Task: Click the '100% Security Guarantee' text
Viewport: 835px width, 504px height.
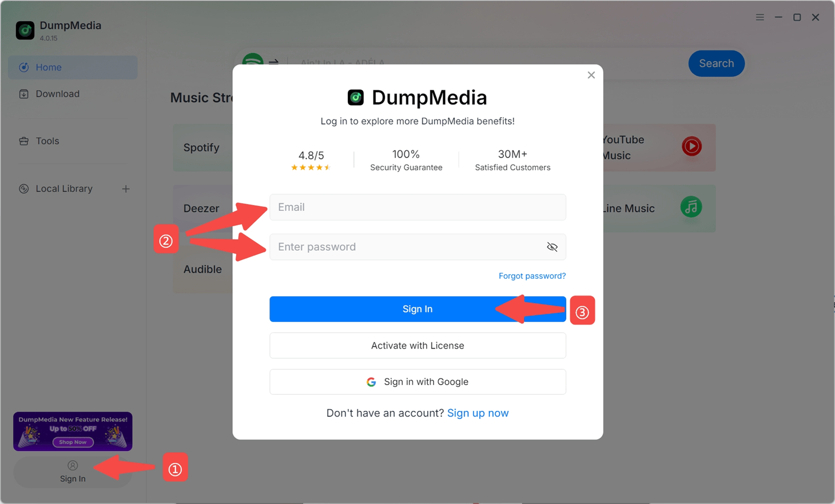Action: (x=406, y=160)
